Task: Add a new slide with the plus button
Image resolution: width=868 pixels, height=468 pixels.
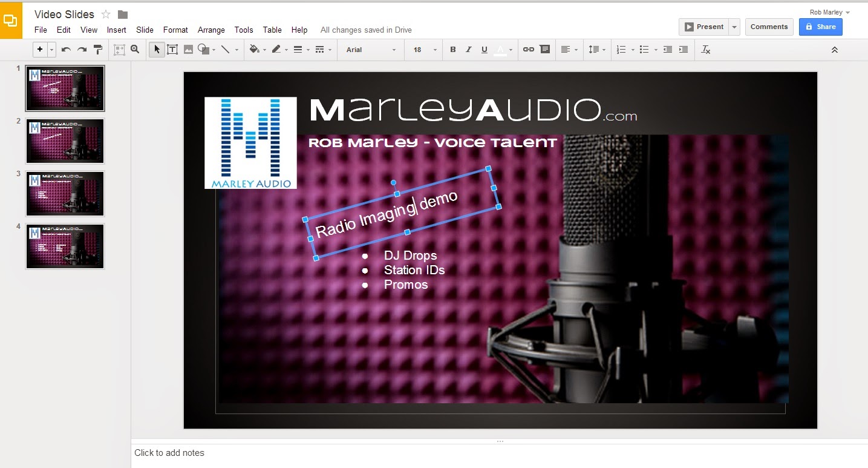Action: coord(41,50)
